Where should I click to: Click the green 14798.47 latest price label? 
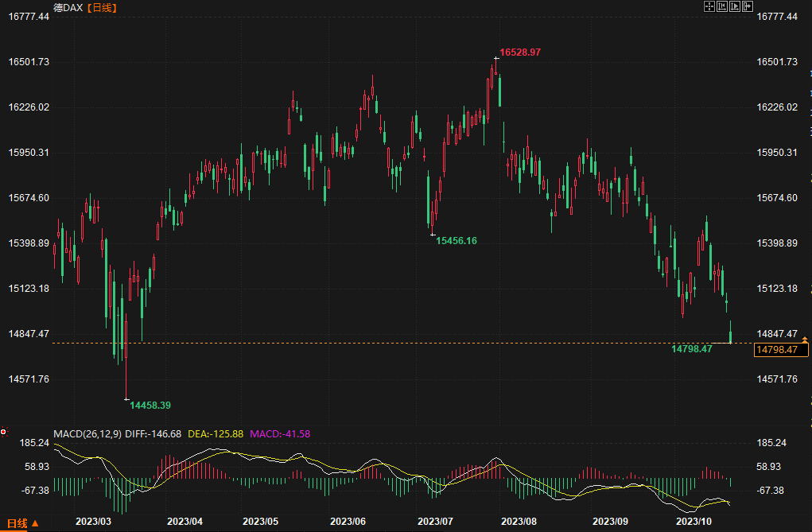[692, 348]
